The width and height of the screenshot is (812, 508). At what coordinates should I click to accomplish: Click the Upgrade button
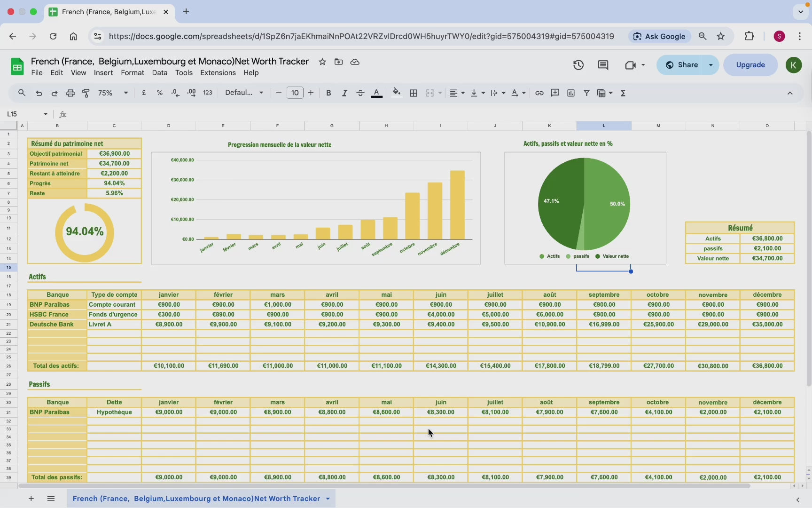click(x=750, y=65)
